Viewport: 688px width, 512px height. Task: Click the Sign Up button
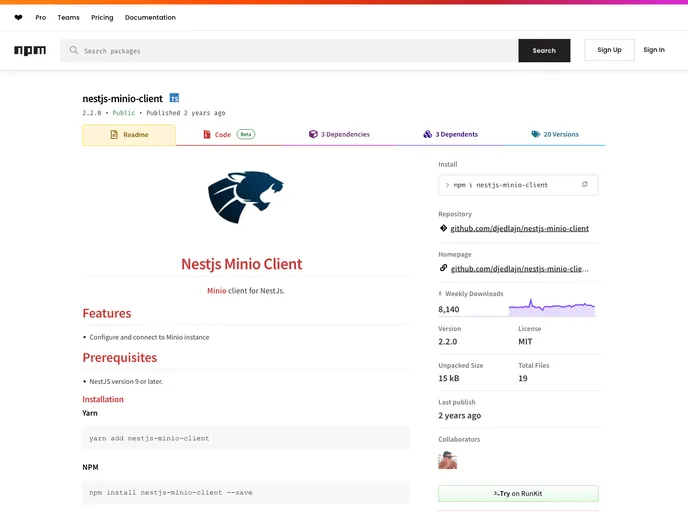tap(609, 50)
